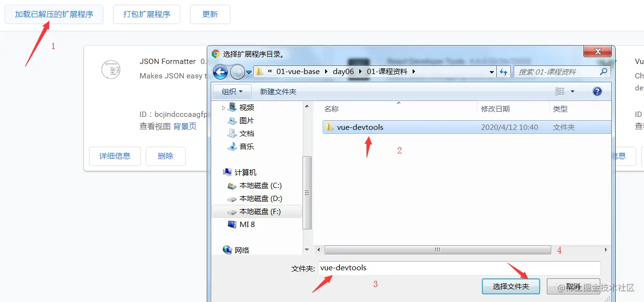Select 本地磁盘 (F:) drive

(x=257, y=211)
